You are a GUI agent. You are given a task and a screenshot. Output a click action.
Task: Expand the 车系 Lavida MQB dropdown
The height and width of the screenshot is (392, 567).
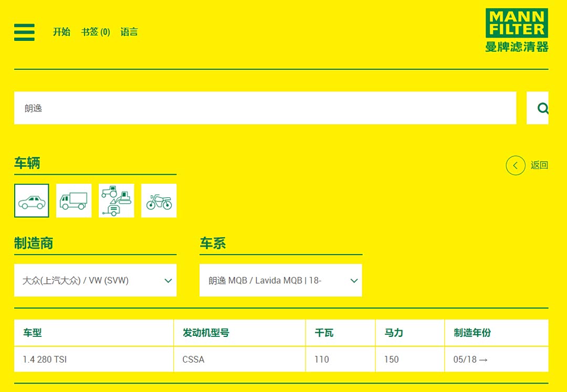click(280, 280)
